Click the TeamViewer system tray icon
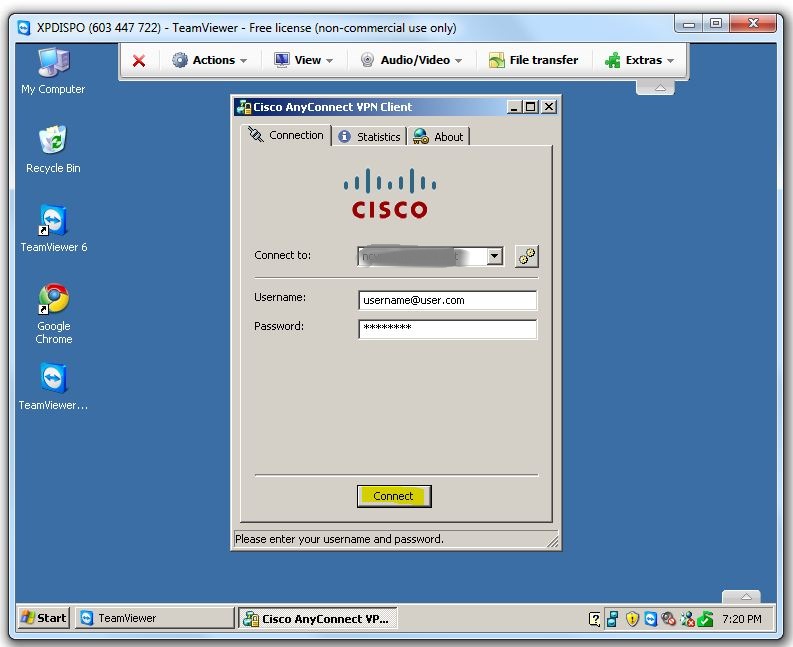 650,619
